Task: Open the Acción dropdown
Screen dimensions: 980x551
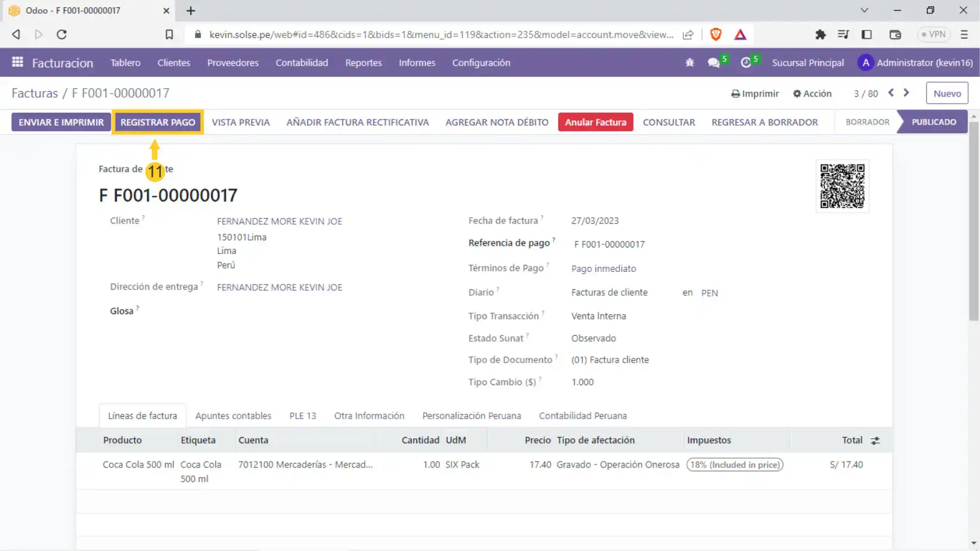Action: coord(812,94)
